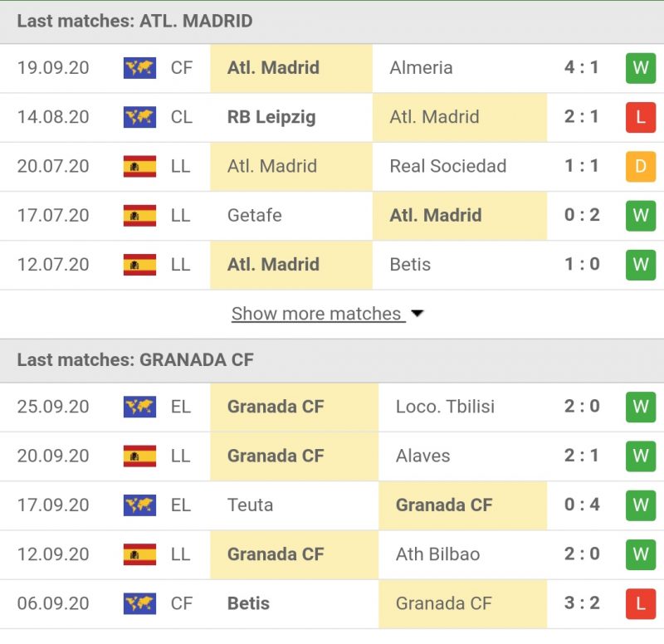Image resolution: width=664 pixels, height=644 pixels.
Task: Open the Real Sociedad team entry
Action: [447, 166]
